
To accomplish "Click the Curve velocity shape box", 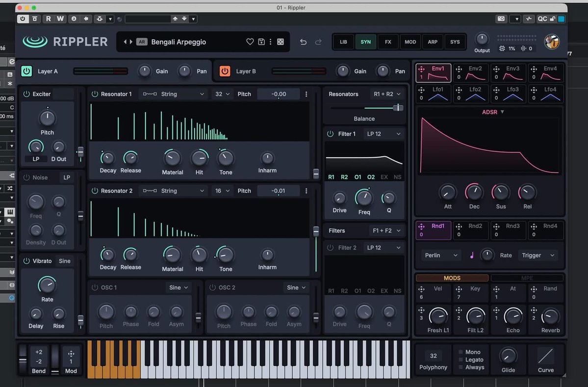I will [546, 356].
